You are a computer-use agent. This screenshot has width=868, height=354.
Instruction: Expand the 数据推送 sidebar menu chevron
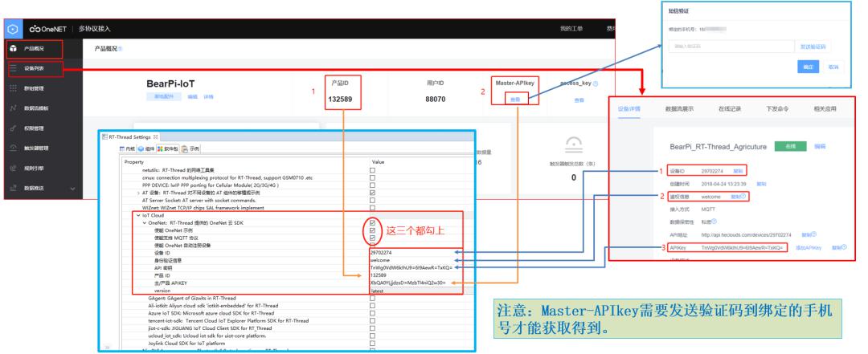pos(72,189)
